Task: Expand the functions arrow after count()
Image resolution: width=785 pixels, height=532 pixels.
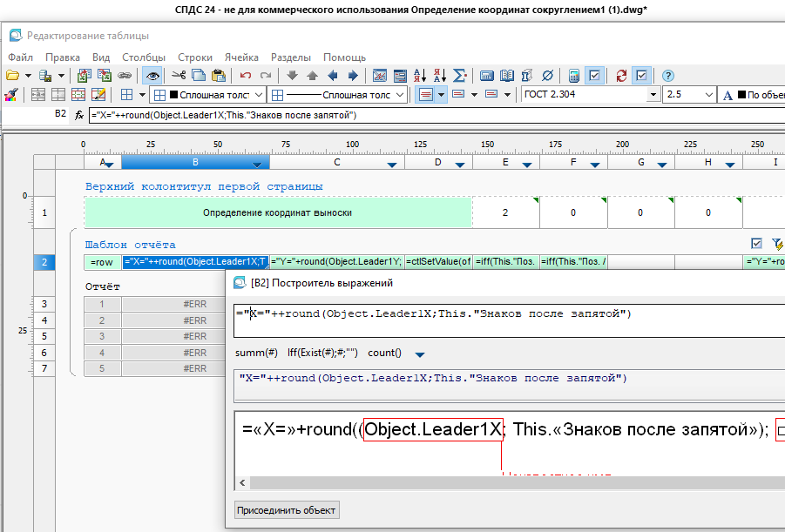Action: 420,354
